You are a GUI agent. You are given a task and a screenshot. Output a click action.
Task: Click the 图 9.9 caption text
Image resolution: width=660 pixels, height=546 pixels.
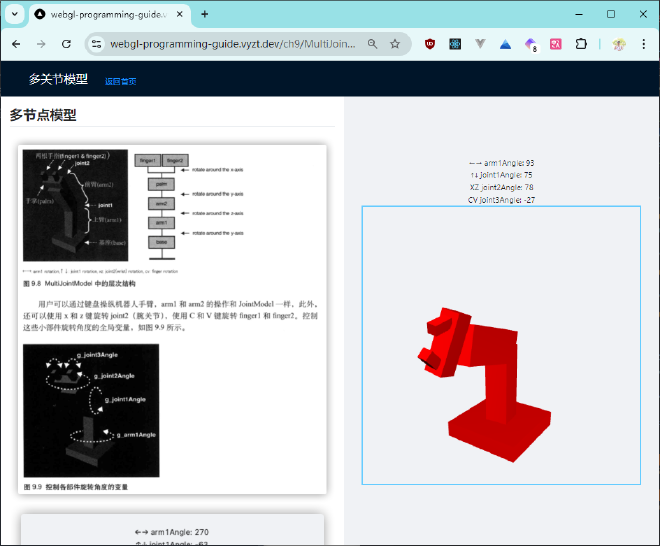coord(76,487)
